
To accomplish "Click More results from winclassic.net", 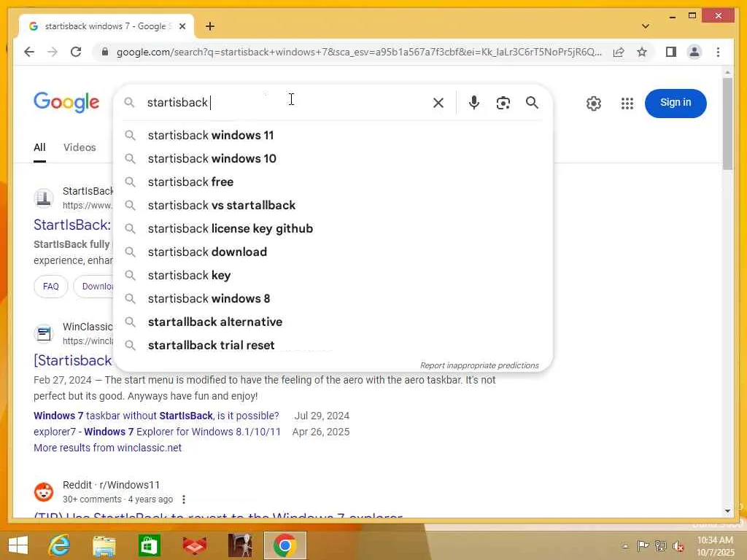I will coord(108,448).
